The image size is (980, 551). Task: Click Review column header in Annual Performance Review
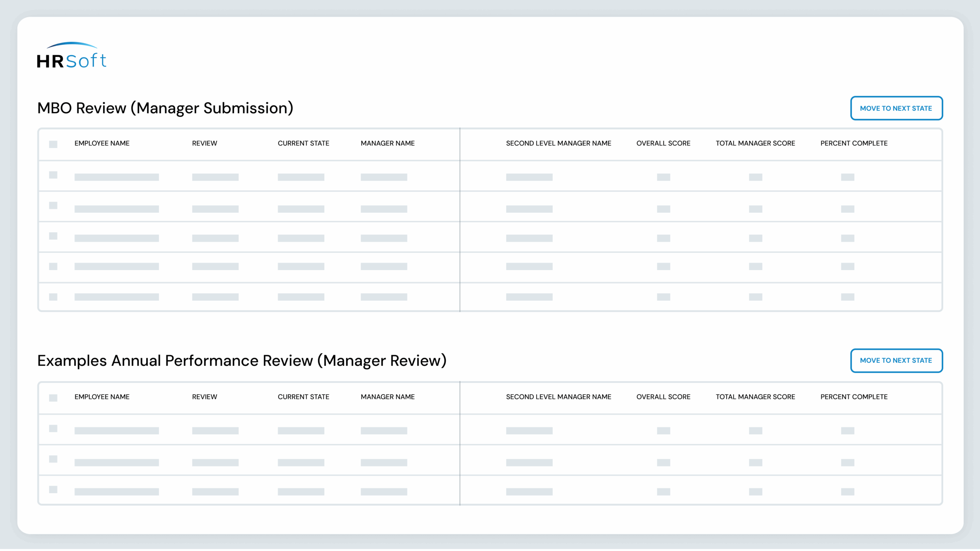pyautogui.click(x=204, y=397)
